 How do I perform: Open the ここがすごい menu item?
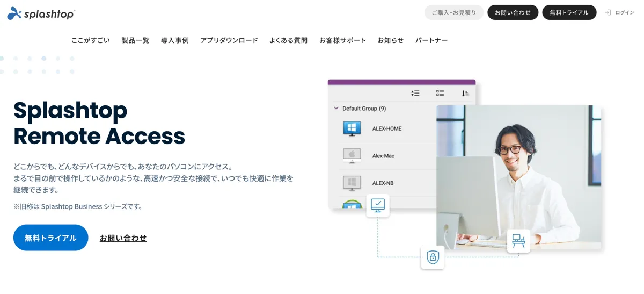pos(90,40)
